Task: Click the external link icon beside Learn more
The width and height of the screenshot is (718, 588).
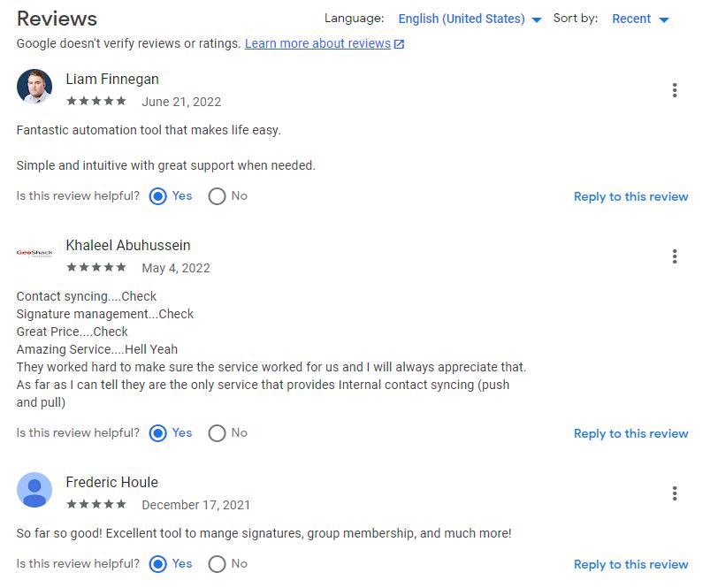Action: pyautogui.click(x=399, y=44)
